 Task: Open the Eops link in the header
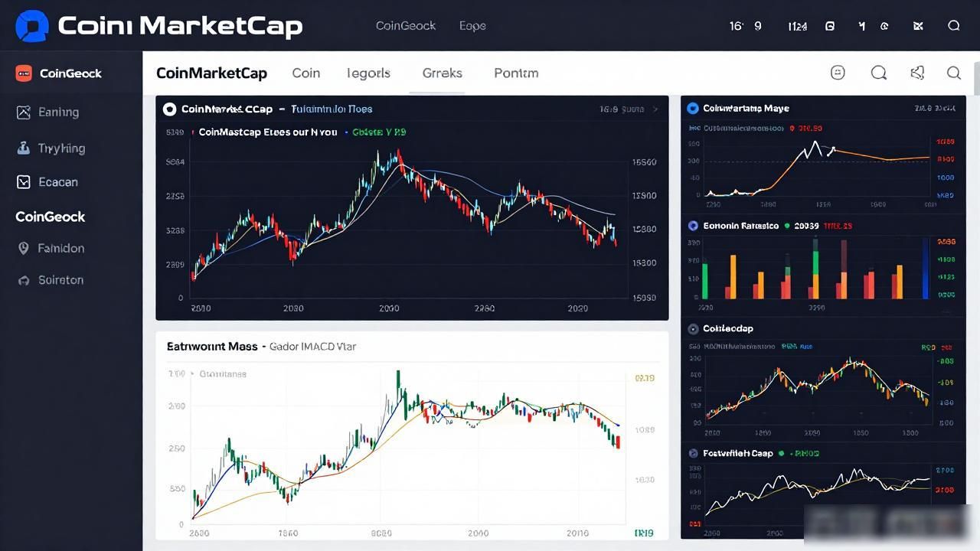point(472,26)
